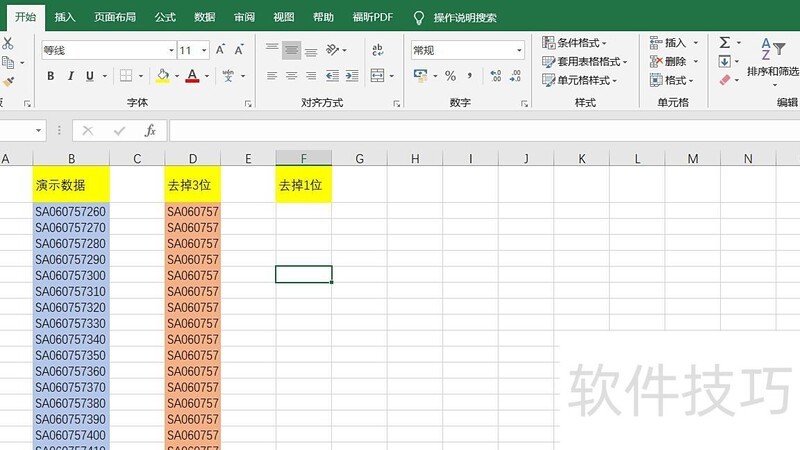The width and height of the screenshot is (800, 450).
Task: Open 排序和筛选 sort and filter
Action: tap(773, 61)
